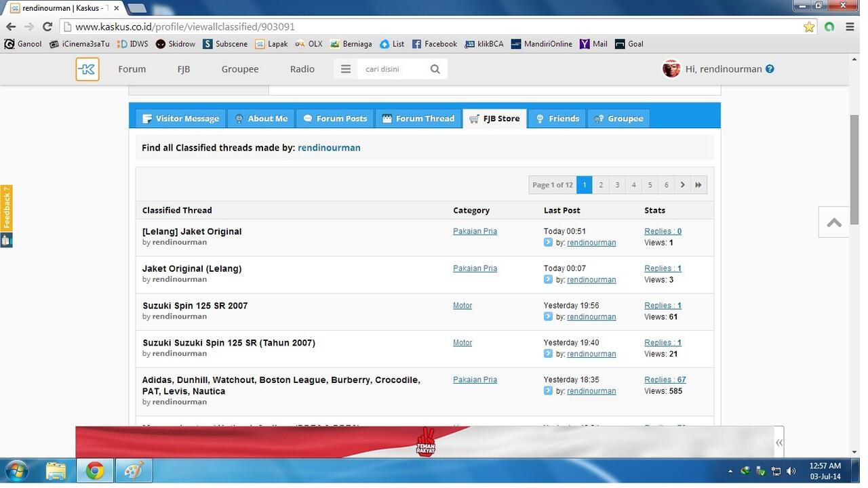
Task: Go to last post of Adidas, Dunhill thread
Action: point(548,391)
